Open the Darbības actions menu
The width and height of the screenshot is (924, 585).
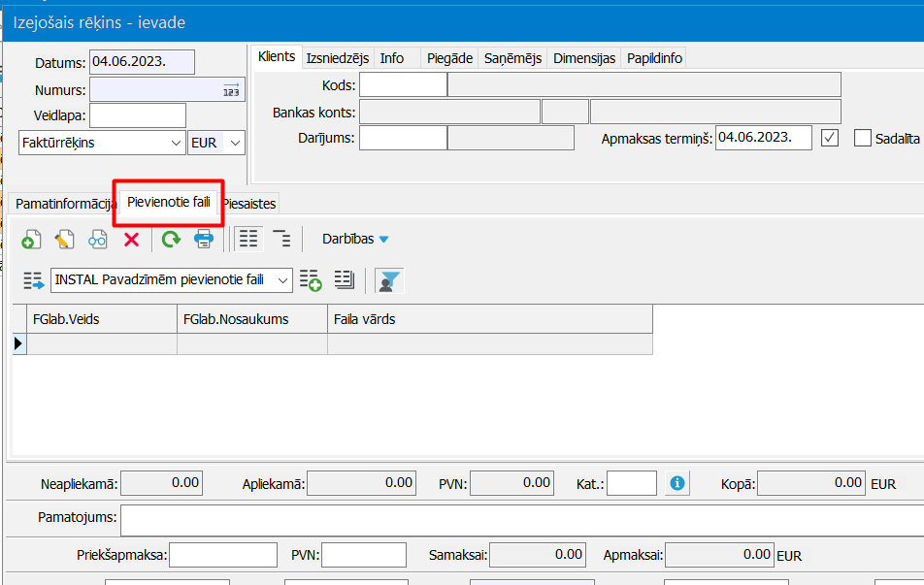click(355, 240)
